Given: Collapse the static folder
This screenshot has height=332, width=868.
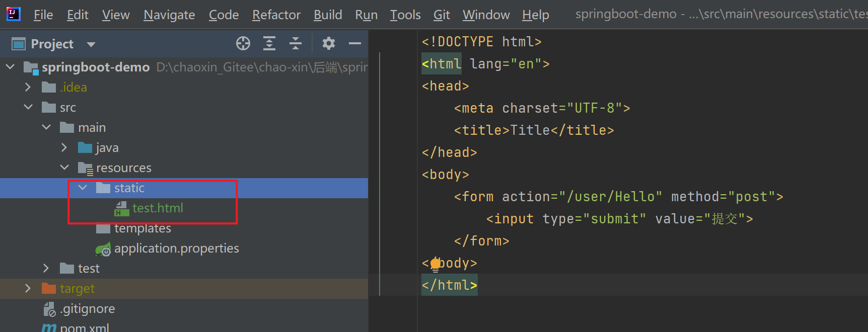Looking at the screenshot, I should [83, 188].
